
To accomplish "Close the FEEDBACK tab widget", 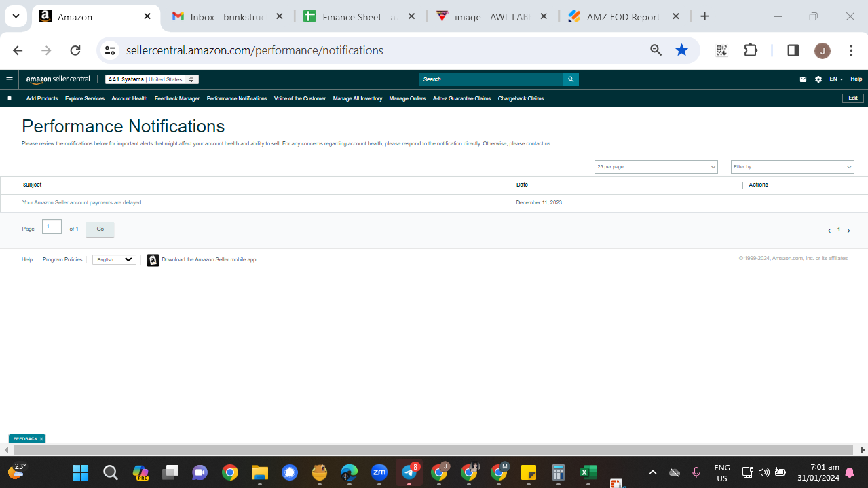I will point(41,439).
